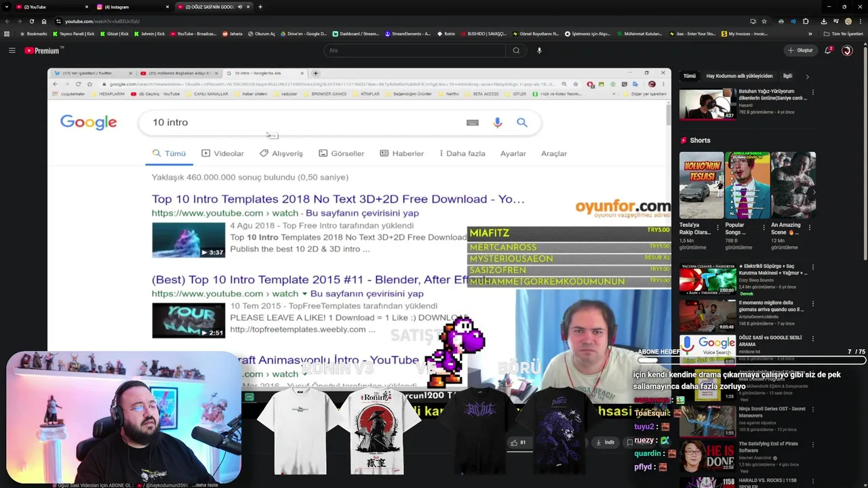The height and width of the screenshot is (488, 868).
Task: Add a new browser tab with plus
Action: click(260, 7)
